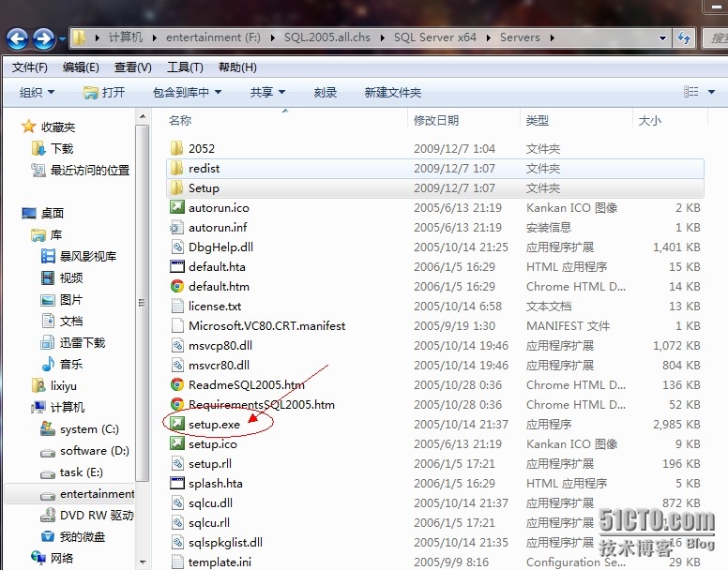Select 桌面 in the navigation pane

click(x=52, y=213)
